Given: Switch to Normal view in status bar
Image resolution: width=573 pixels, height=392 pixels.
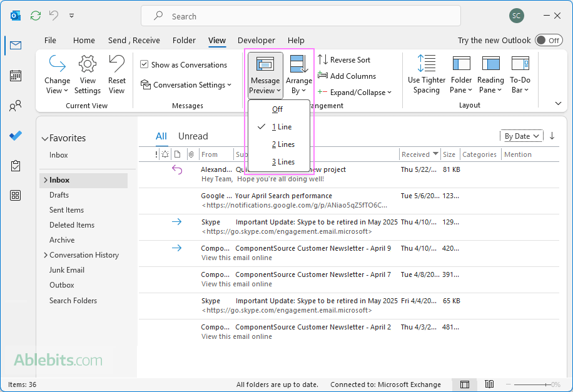Looking at the screenshot, I should [x=464, y=384].
